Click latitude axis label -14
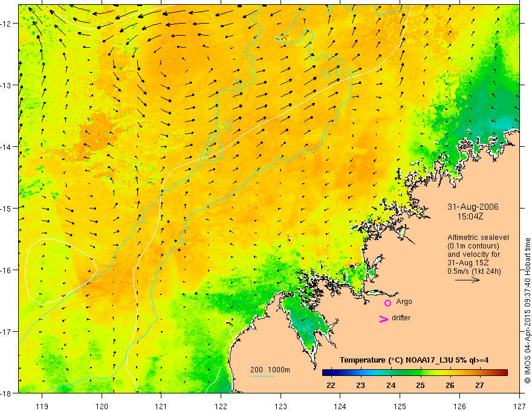This screenshot has width=532, height=411. point(6,147)
